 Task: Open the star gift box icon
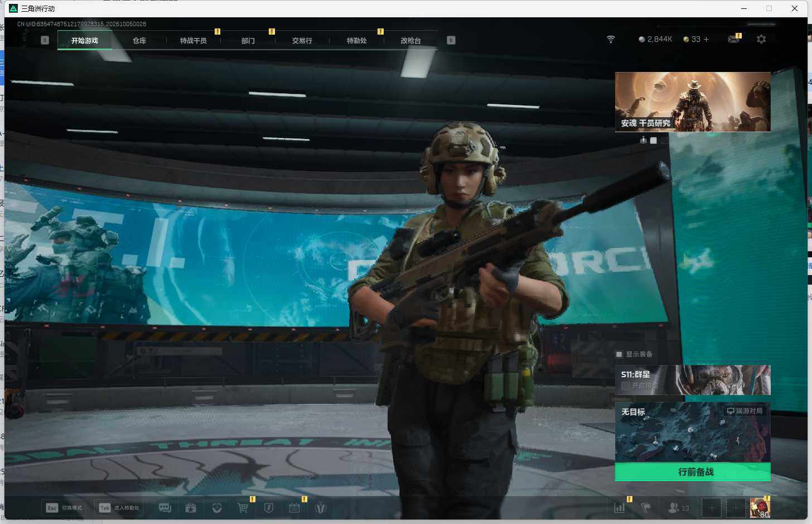coord(191,508)
